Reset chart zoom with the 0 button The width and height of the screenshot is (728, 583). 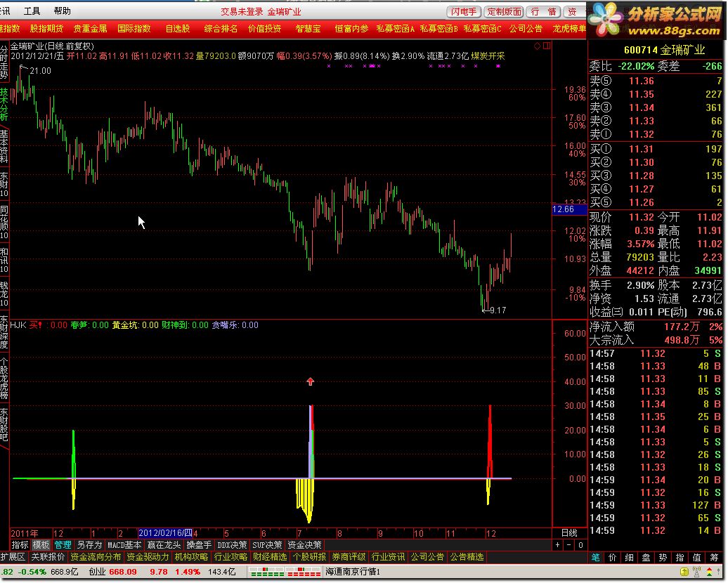(580, 545)
